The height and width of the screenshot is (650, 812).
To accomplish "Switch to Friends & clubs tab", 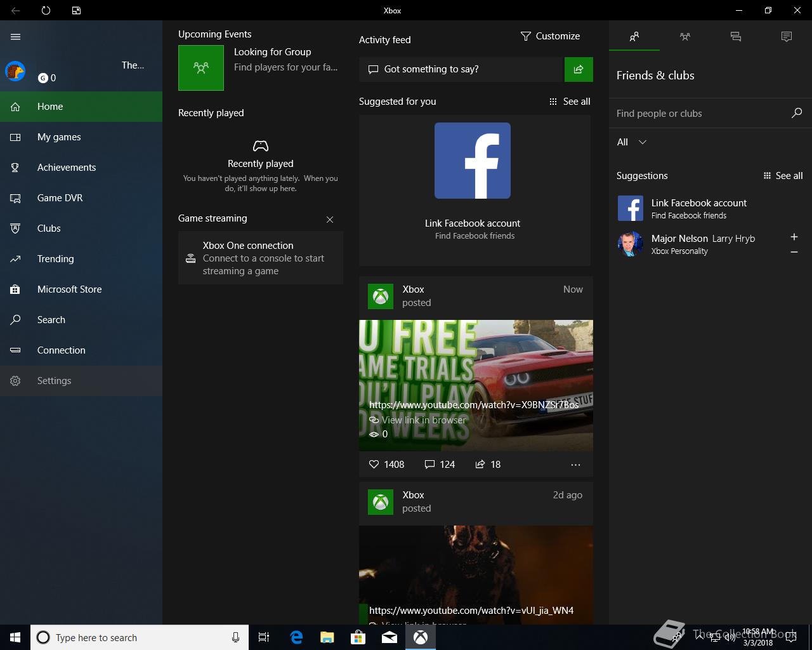I will tap(634, 37).
